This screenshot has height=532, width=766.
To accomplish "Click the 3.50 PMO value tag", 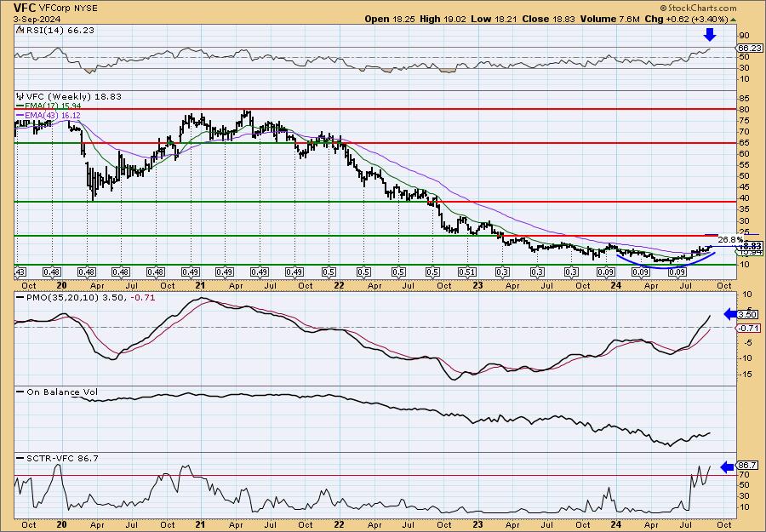I will coord(749,315).
